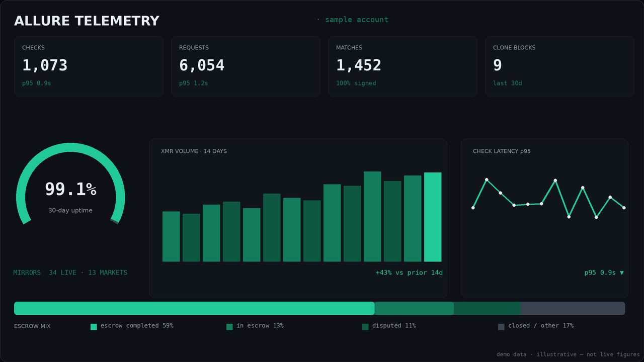
Task: Click the first point on the latency line
Action: point(473,208)
